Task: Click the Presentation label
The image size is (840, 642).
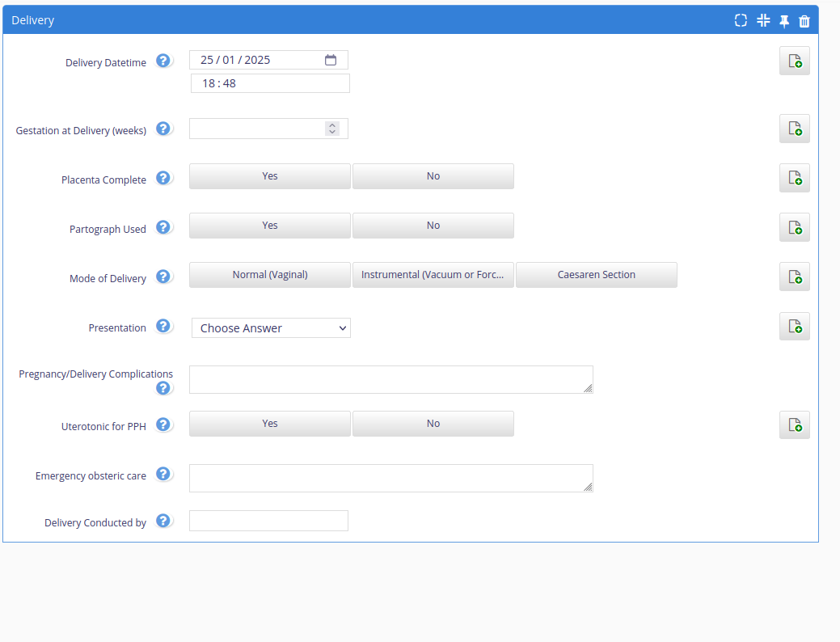Action: pyautogui.click(x=117, y=328)
